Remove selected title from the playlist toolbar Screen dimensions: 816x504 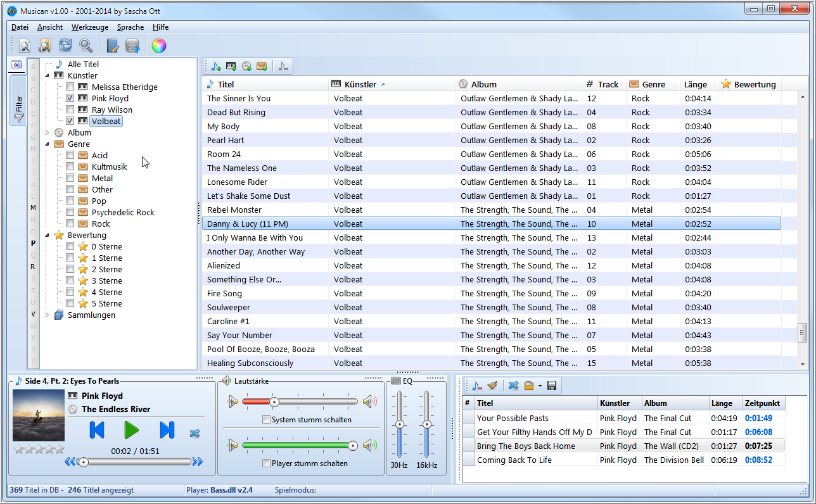(477, 386)
